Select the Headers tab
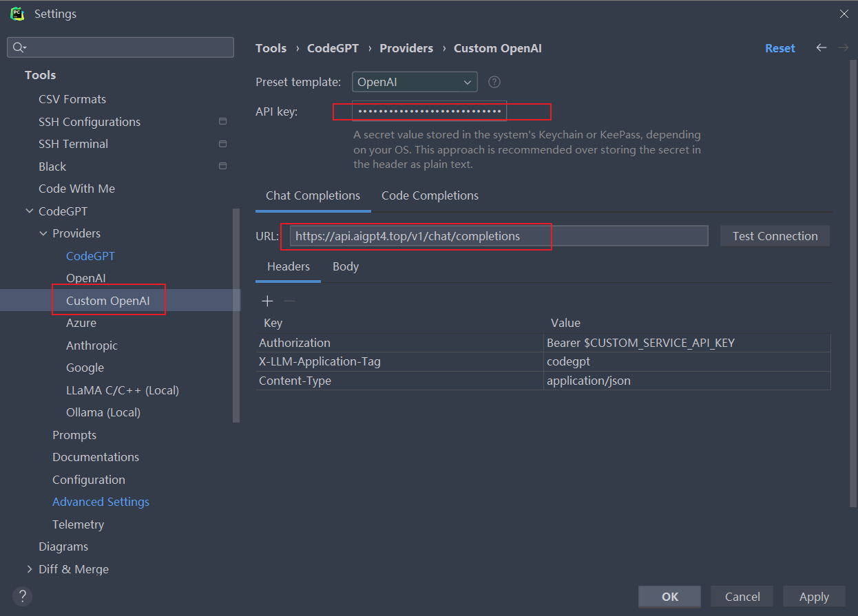This screenshot has width=858, height=616. [289, 266]
